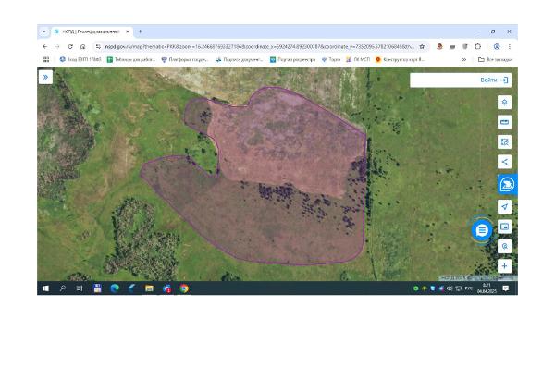
Task: Click the taskbar clock and date
Action: [x=487, y=288]
